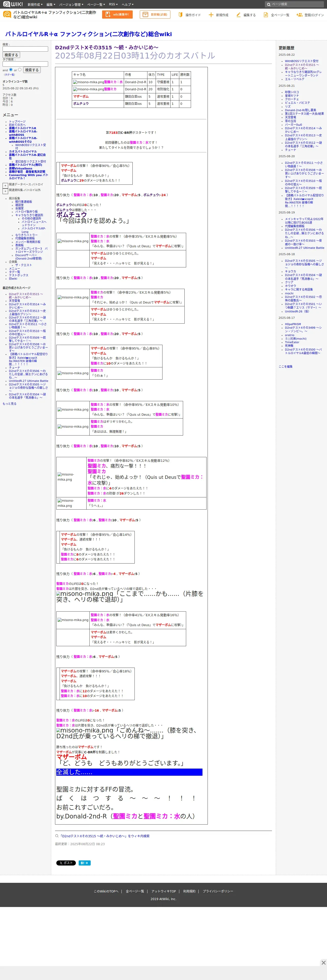The width and height of the screenshot is (327, 980).
Task: Click 検索する button under the 検索 field
Action: (x=11, y=55)
